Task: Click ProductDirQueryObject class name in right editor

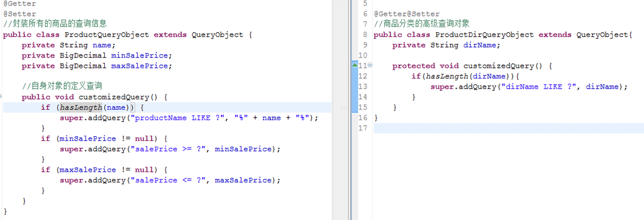Action: [484, 35]
